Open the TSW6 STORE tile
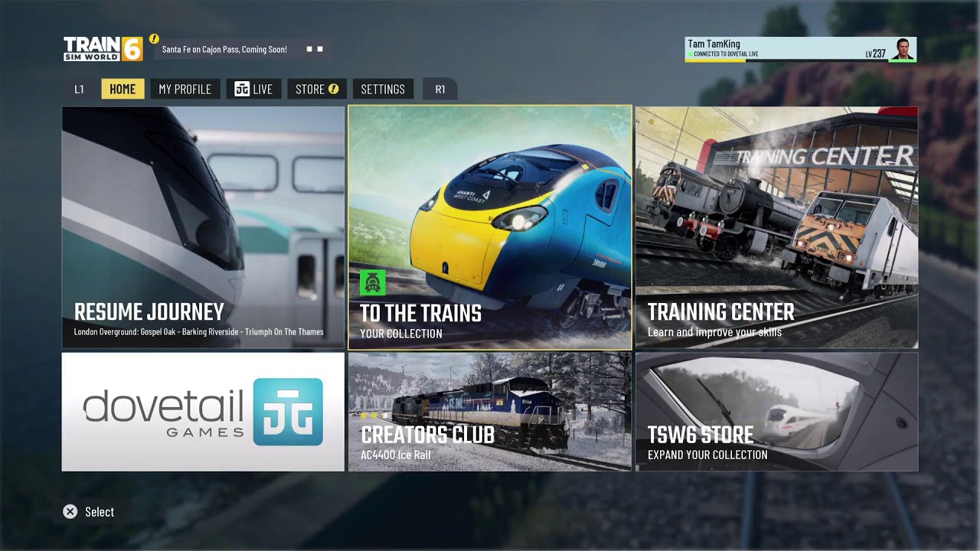Screen dimensions: 980x551 [x=776, y=412]
